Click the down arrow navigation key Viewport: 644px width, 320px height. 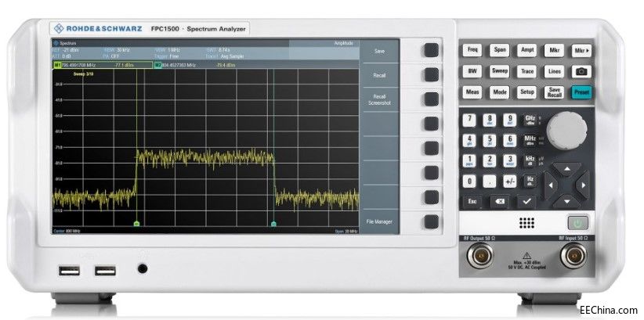[566, 201]
